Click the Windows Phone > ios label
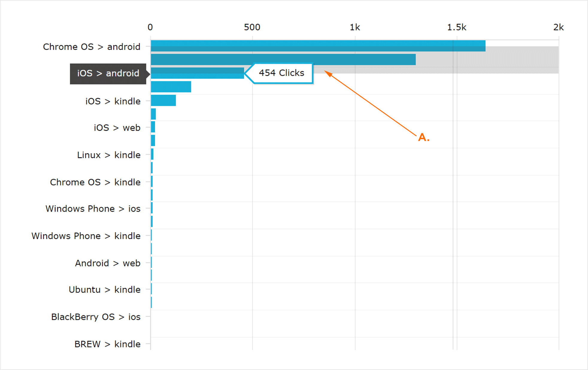The height and width of the screenshot is (370, 588). (93, 209)
